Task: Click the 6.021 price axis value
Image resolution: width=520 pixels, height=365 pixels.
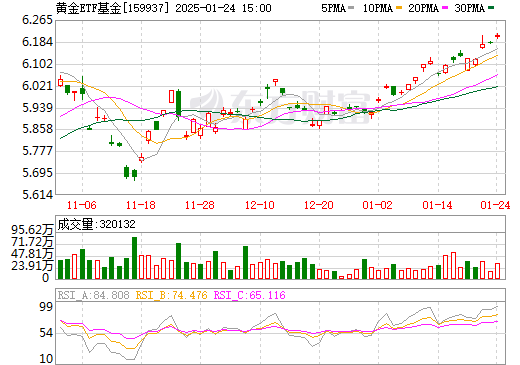Action: 37,86
